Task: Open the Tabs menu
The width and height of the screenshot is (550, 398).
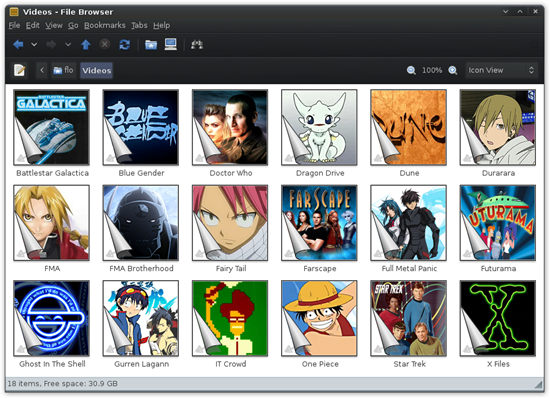Action: tap(139, 25)
